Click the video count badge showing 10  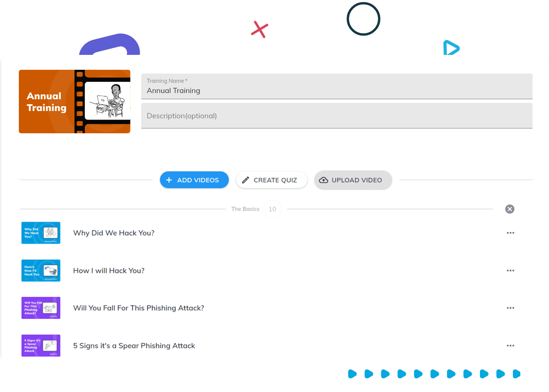(x=273, y=209)
